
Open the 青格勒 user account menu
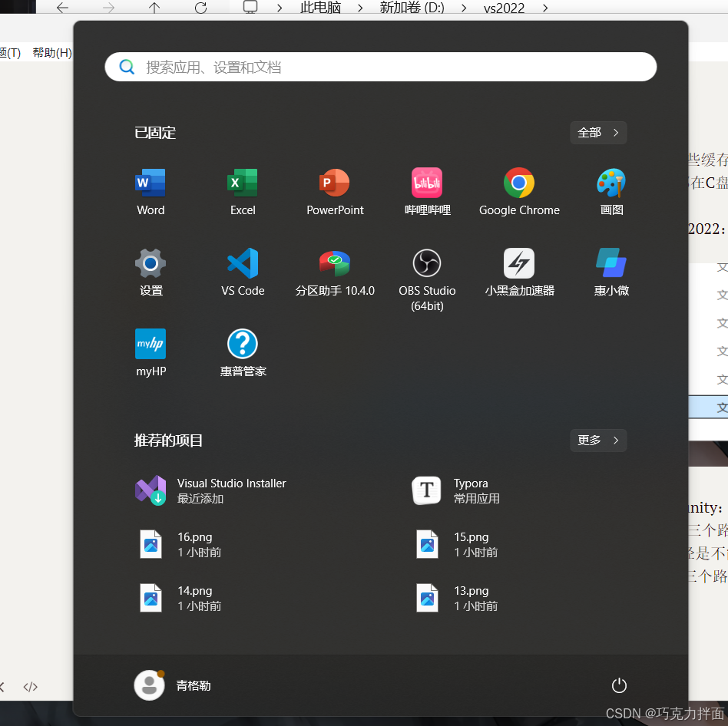coord(172,685)
